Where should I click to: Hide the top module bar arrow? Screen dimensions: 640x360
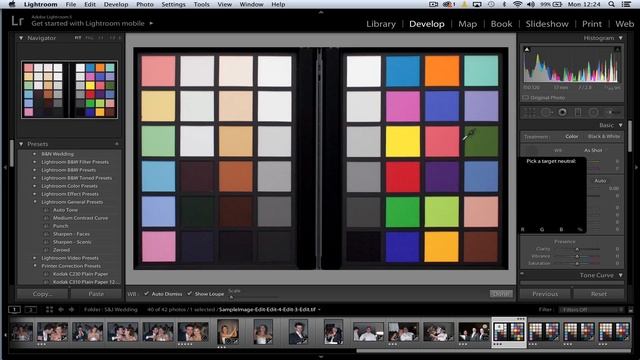[x=320, y=12]
